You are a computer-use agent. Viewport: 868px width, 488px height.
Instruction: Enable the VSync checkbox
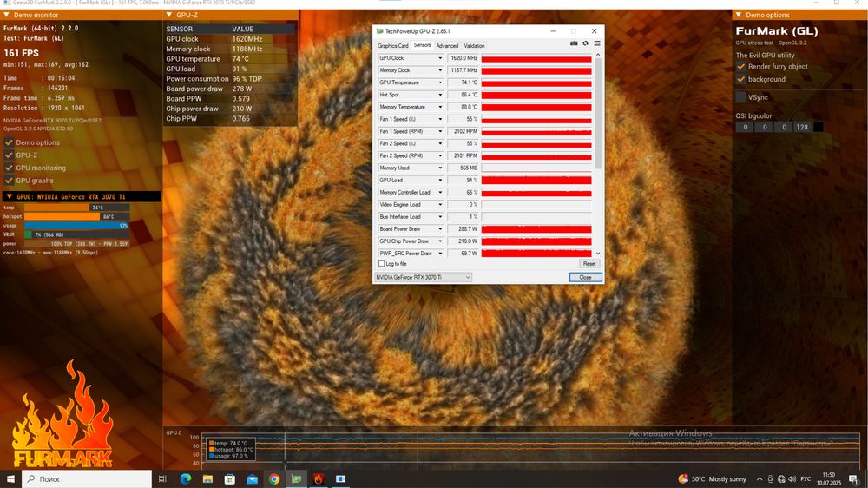(x=740, y=97)
